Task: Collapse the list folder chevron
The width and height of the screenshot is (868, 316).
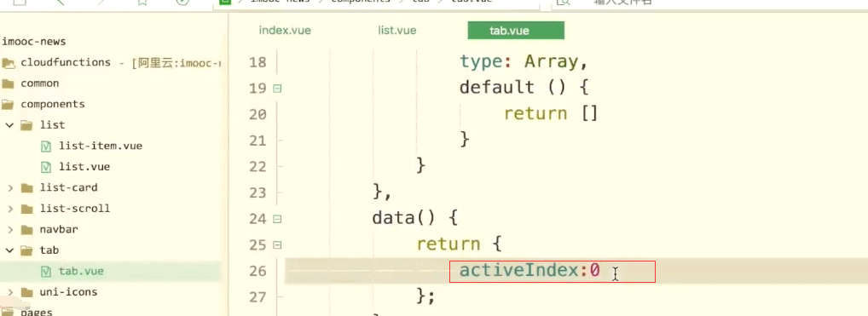Action: [9, 125]
